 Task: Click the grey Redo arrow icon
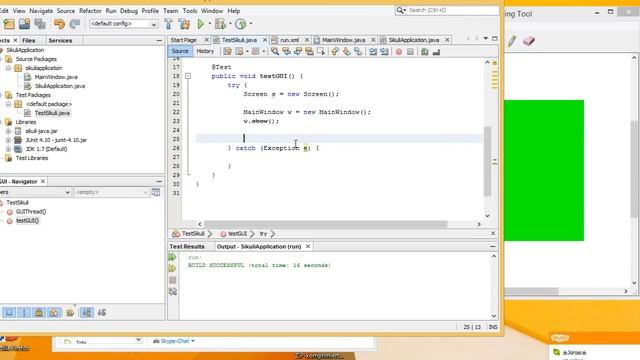(74, 24)
